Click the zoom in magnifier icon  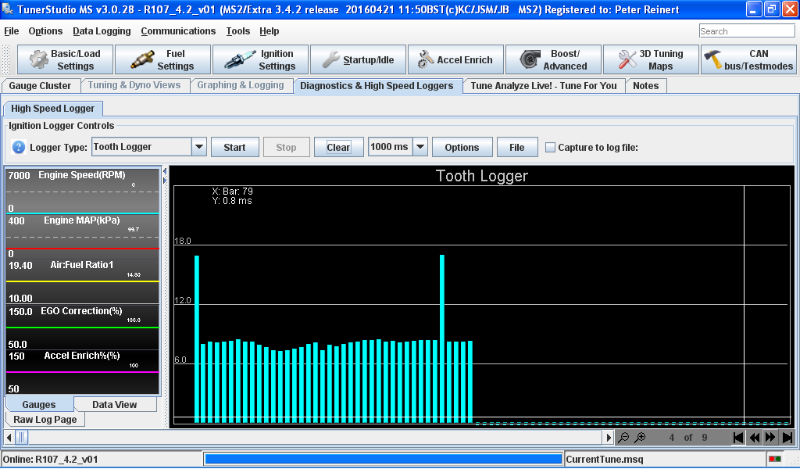tap(640, 438)
